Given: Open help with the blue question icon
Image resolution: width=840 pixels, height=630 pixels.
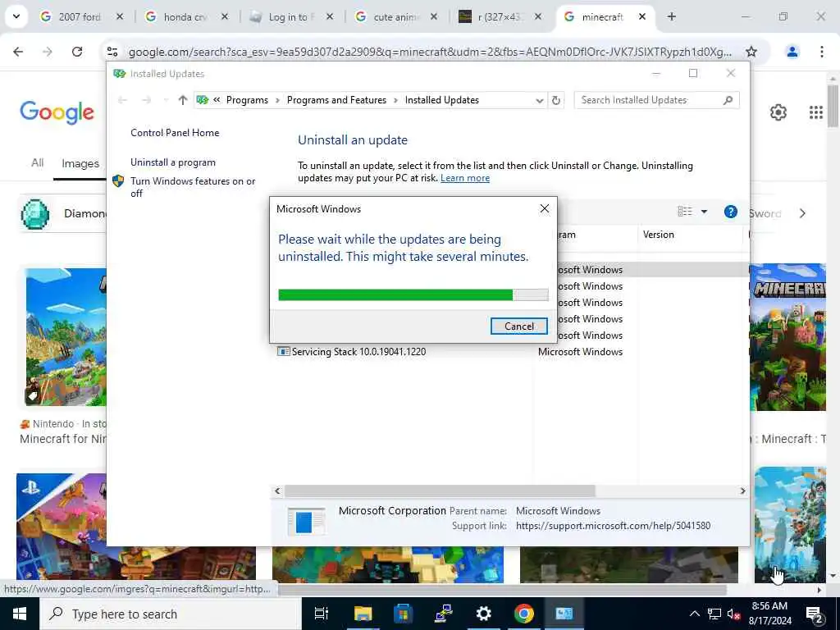Looking at the screenshot, I should pyautogui.click(x=730, y=212).
